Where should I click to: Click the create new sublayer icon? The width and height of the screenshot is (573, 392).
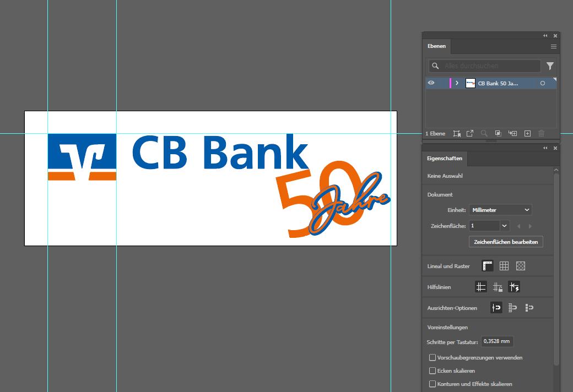[512, 133]
